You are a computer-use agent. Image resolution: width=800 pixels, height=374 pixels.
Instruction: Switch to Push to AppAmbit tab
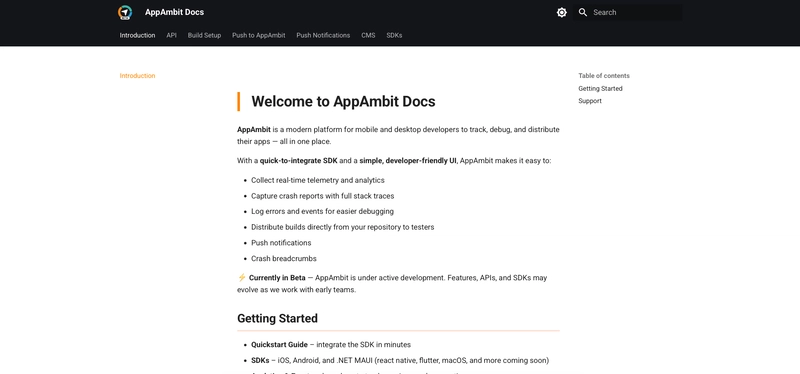tap(259, 35)
